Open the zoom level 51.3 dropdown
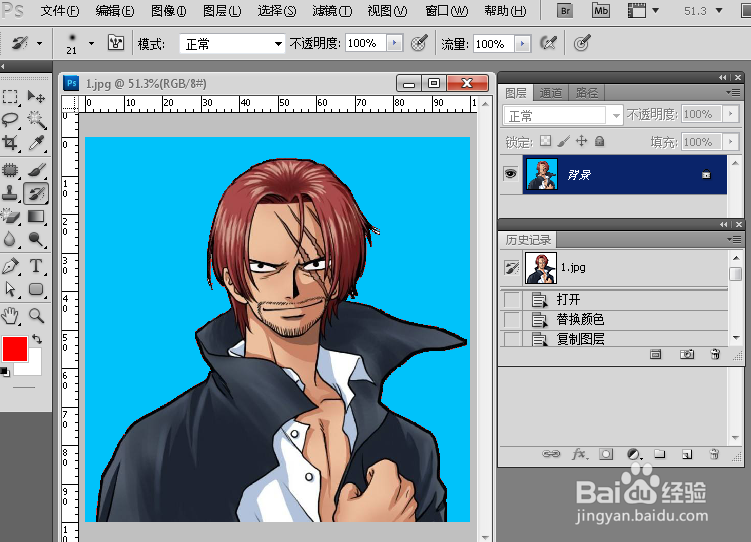The height and width of the screenshot is (542, 751). [x=718, y=11]
